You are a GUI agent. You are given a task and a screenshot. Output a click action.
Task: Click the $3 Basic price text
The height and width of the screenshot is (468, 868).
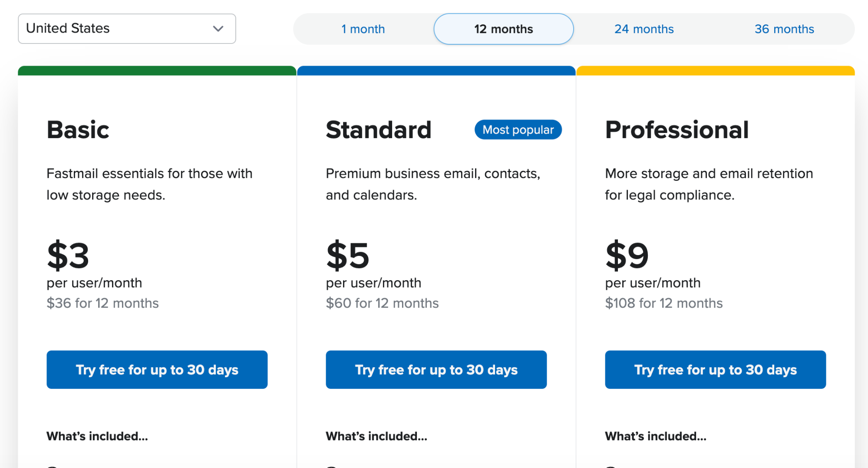(x=68, y=256)
